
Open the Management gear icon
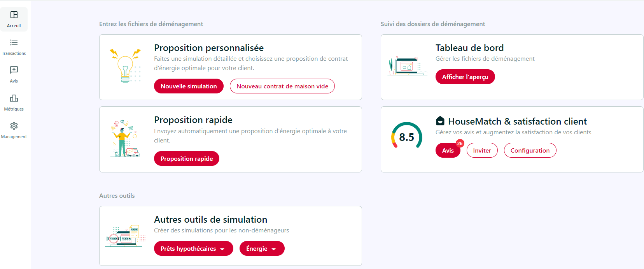[14, 126]
